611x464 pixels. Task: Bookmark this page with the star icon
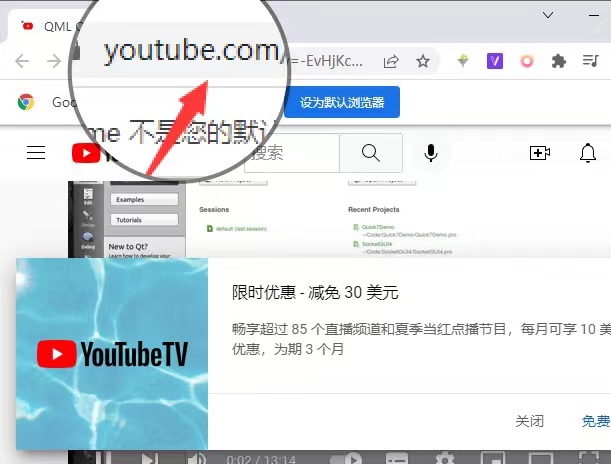click(x=423, y=61)
